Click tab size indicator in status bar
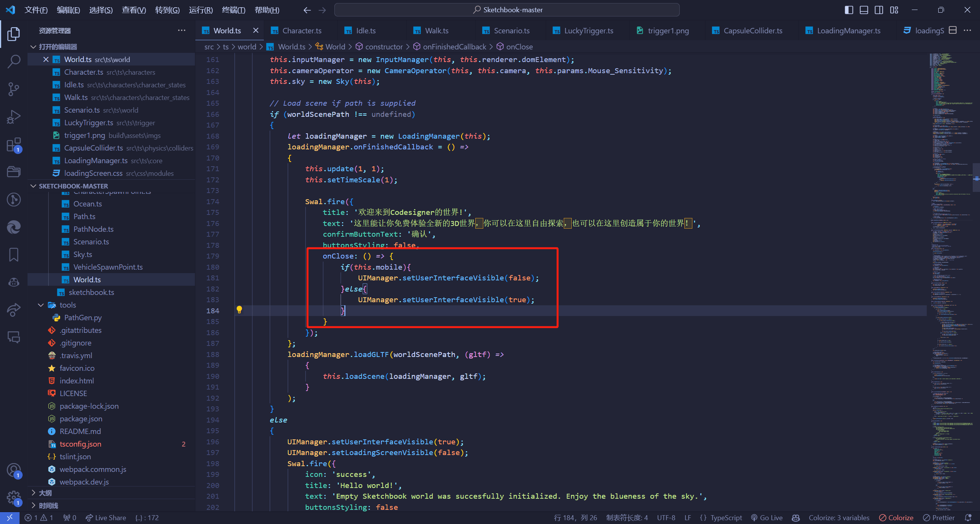Screen dimensions: 980x524 pyautogui.click(x=627, y=518)
